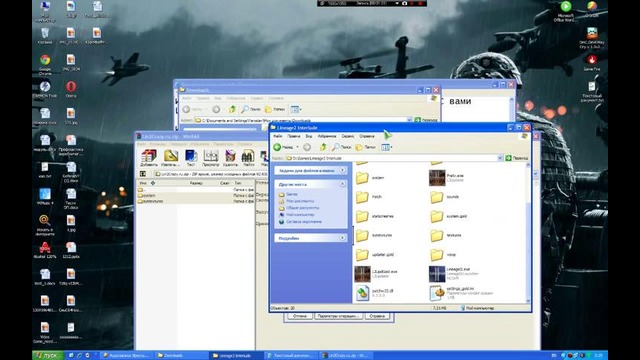Screen dimensions: 640x360
Task: Select the system.gold folder
Action: tap(449, 216)
